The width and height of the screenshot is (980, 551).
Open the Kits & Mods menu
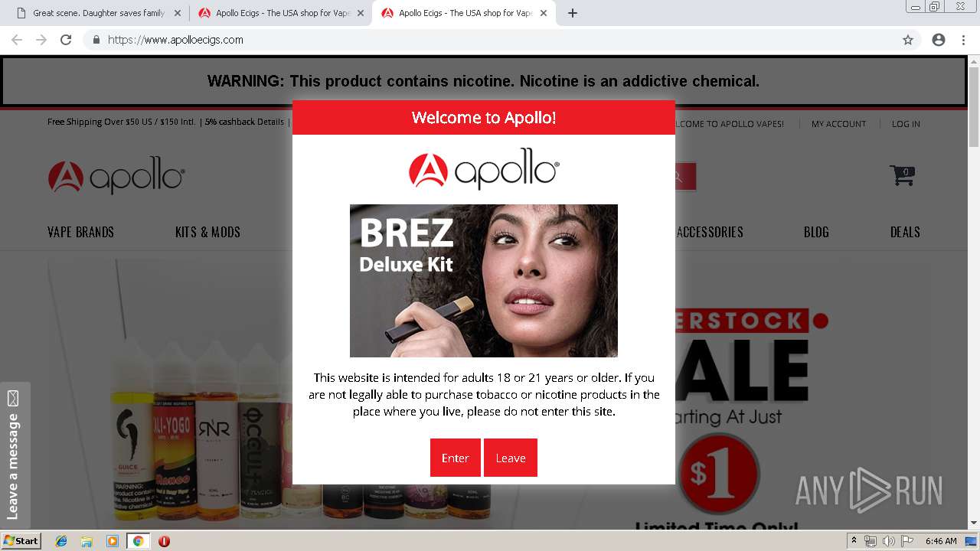tap(207, 232)
